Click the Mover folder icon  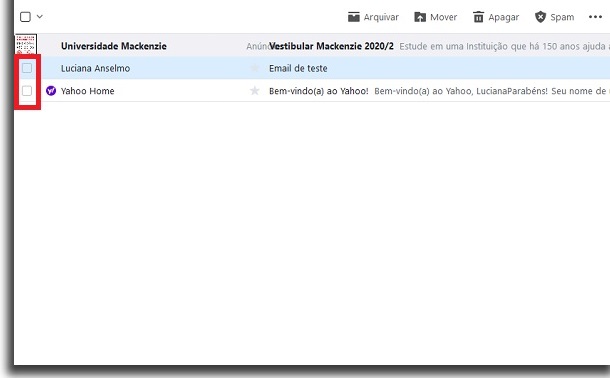(420, 17)
